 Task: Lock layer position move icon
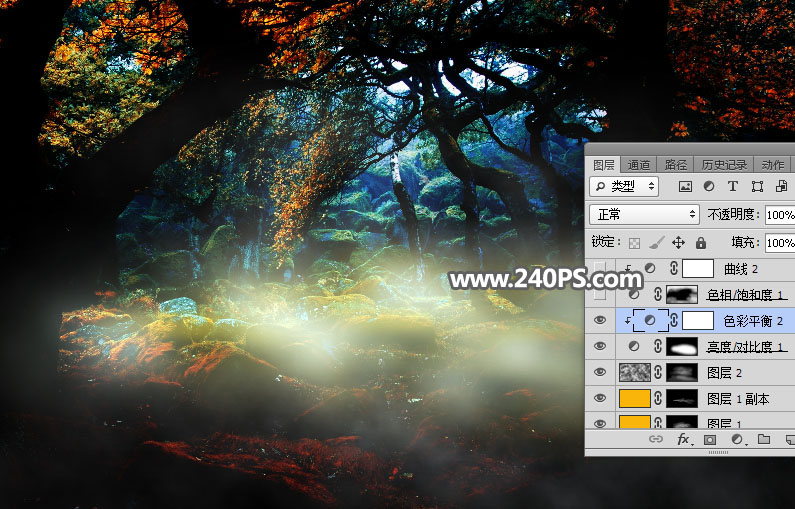(678, 243)
